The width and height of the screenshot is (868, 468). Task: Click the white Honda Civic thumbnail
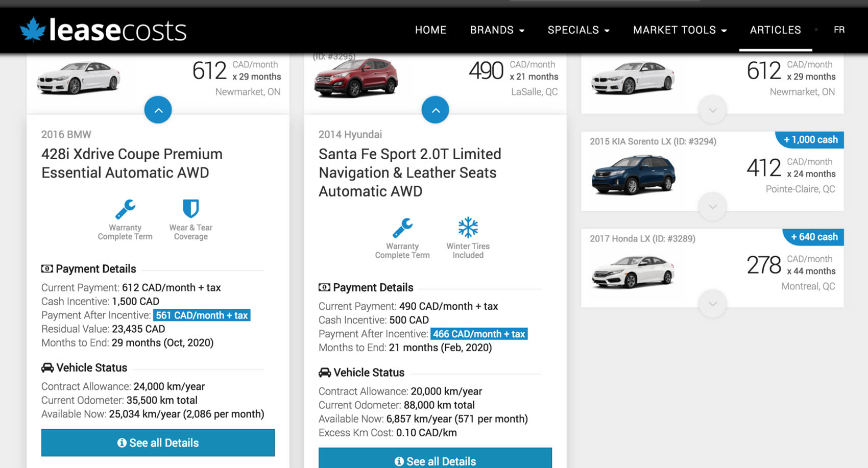(x=633, y=272)
